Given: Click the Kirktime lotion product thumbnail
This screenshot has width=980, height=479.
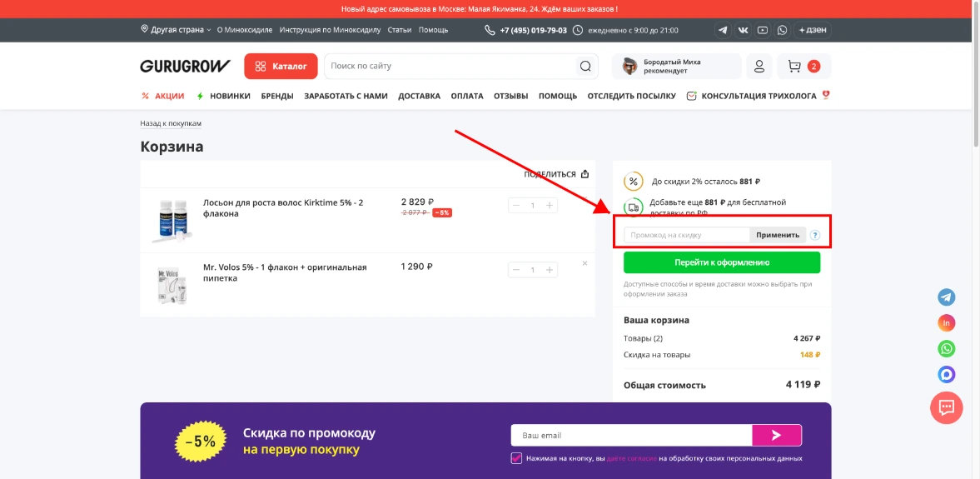Looking at the screenshot, I should click(x=172, y=220).
